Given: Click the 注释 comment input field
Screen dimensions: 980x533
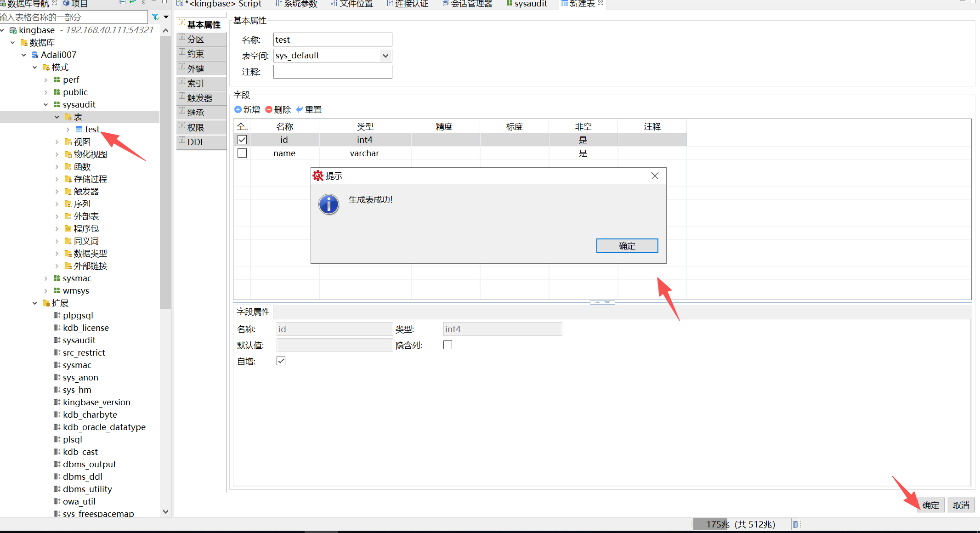Looking at the screenshot, I should coord(332,72).
